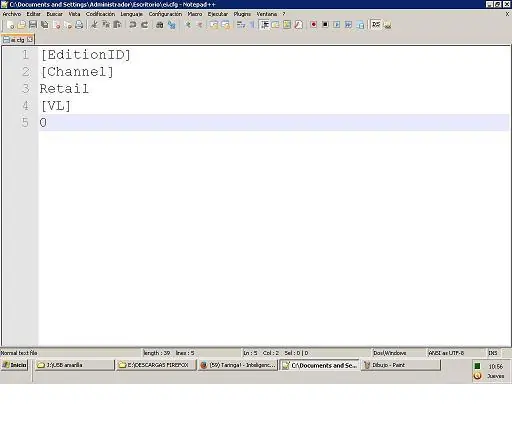Viewport: 512px width, 437px height.
Task: Click the green tray icon near clock
Action: point(477,366)
